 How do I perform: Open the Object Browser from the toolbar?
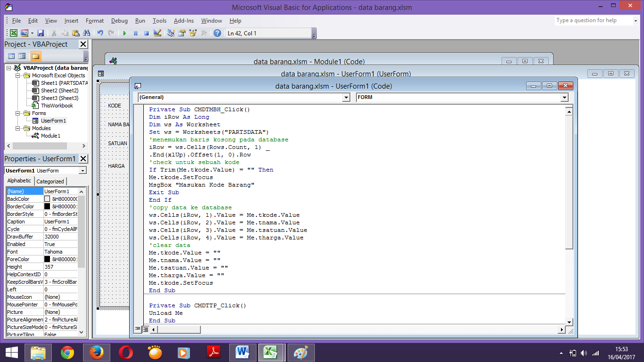[193, 33]
